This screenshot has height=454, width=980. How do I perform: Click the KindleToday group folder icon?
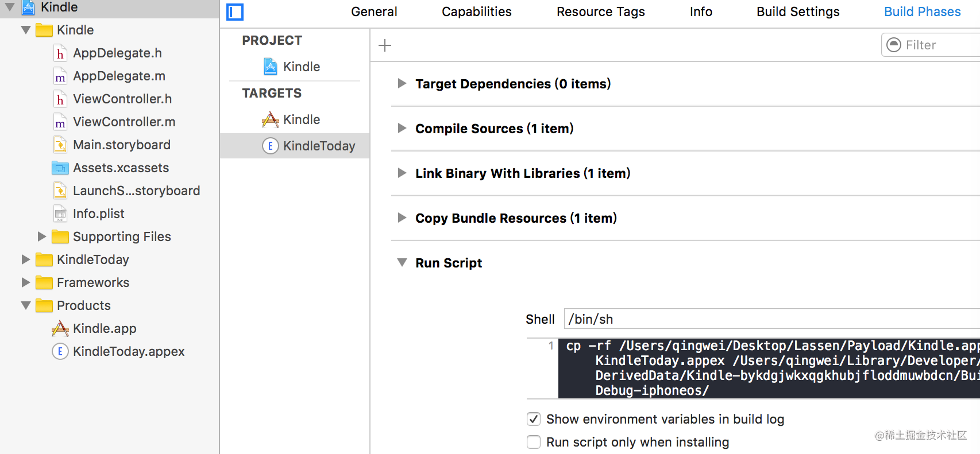[x=44, y=259]
